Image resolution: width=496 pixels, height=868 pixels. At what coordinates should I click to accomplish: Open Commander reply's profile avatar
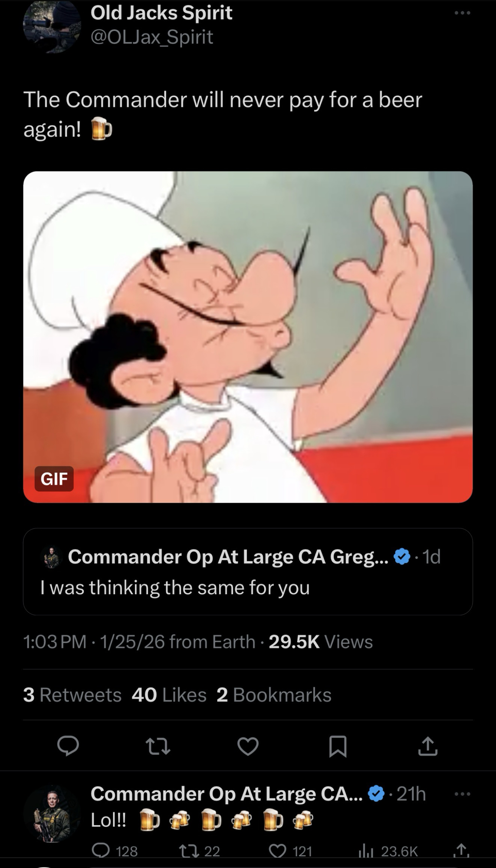tap(52, 813)
